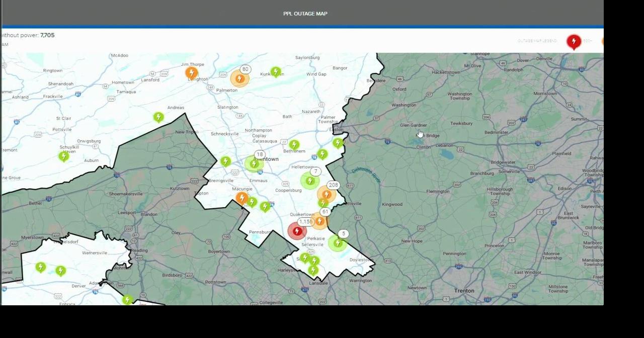Click the Palmerton label on the map

227,90
